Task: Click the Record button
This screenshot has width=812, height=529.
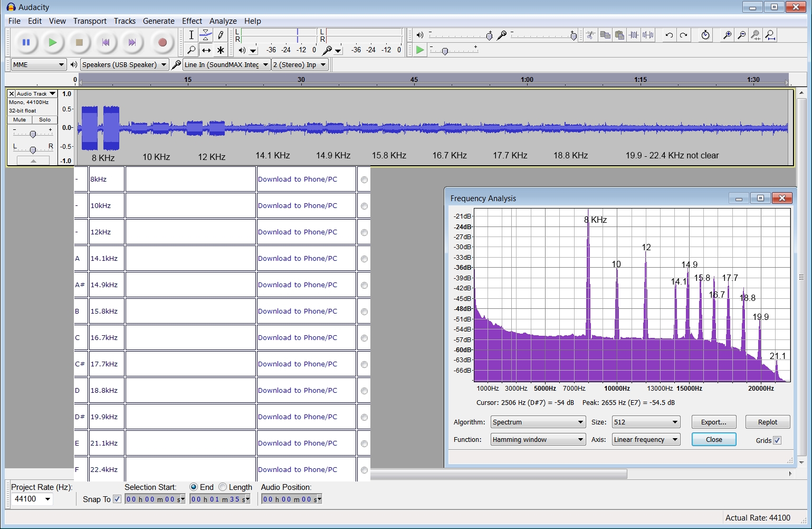Action: point(162,43)
